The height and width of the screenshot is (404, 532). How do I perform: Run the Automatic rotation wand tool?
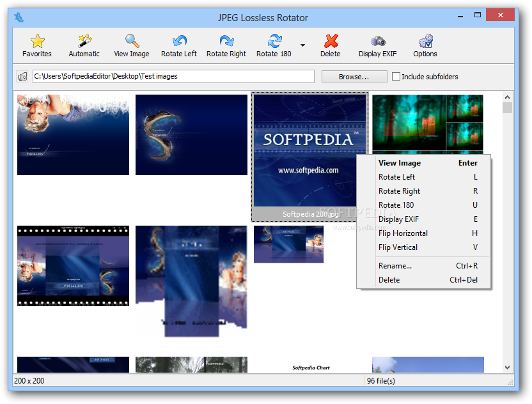tap(84, 41)
